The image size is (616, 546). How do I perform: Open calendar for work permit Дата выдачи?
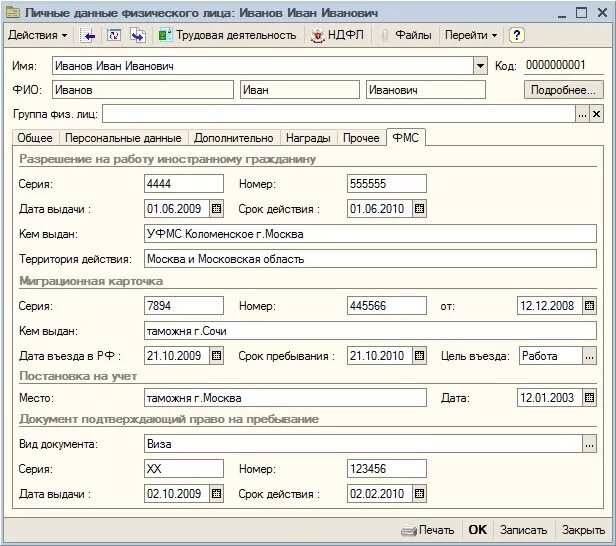[x=216, y=209]
